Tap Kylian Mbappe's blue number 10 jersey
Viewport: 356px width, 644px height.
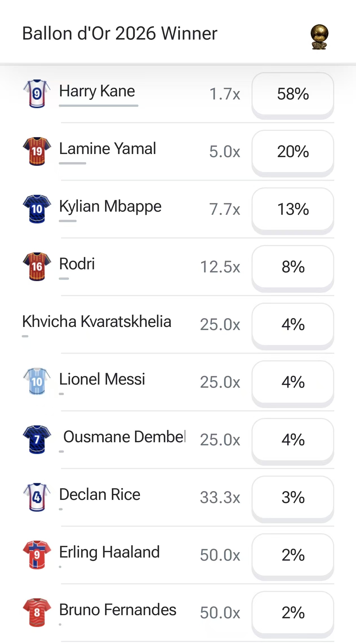[x=37, y=209]
